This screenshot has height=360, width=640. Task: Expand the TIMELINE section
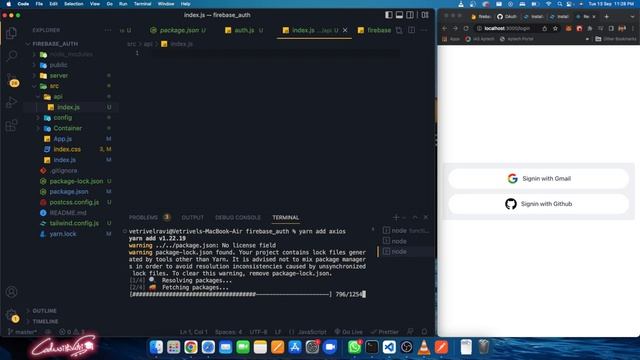pos(45,321)
